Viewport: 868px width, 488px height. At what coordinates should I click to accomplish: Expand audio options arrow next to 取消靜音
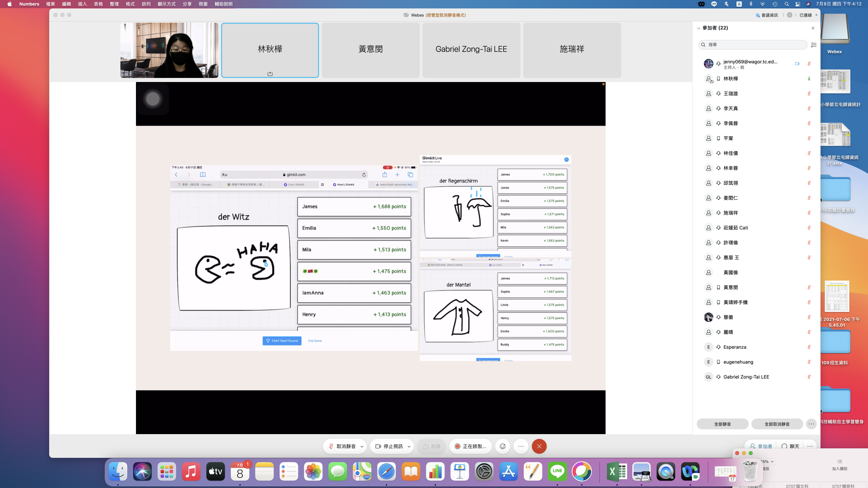(362, 446)
